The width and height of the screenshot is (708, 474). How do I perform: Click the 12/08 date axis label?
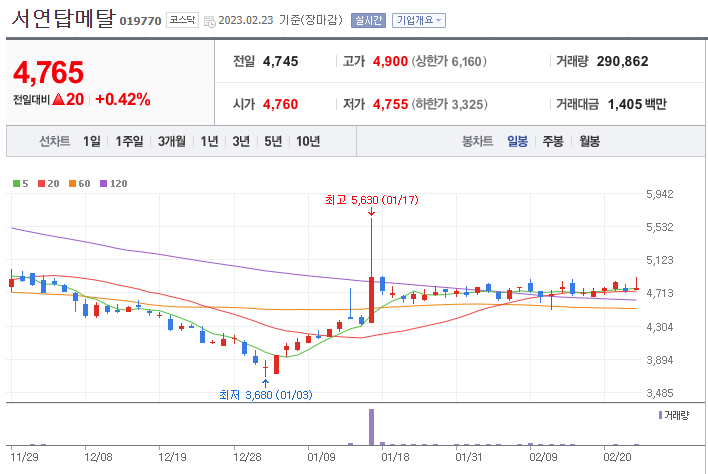click(x=98, y=457)
